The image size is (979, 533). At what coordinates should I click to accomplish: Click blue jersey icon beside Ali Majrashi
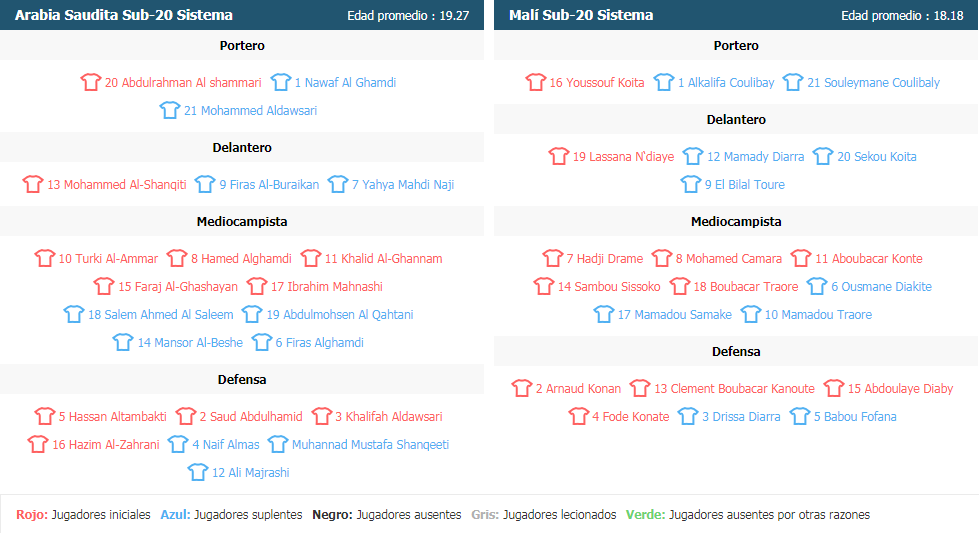(198, 472)
